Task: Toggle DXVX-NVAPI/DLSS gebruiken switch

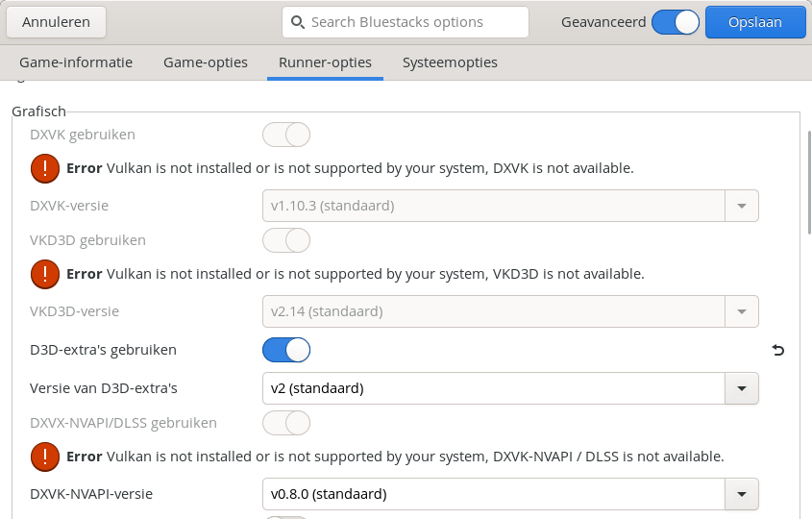Action: click(x=286, y=423)
